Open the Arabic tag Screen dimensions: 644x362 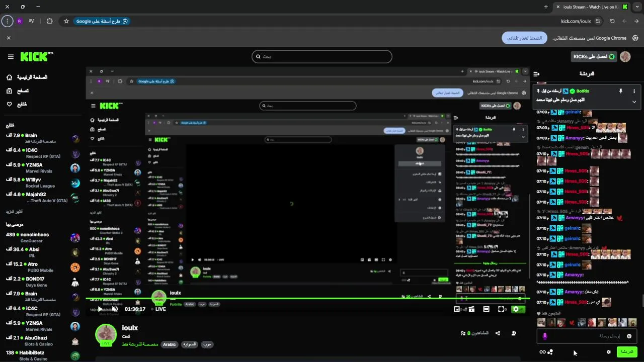[170, 344]
